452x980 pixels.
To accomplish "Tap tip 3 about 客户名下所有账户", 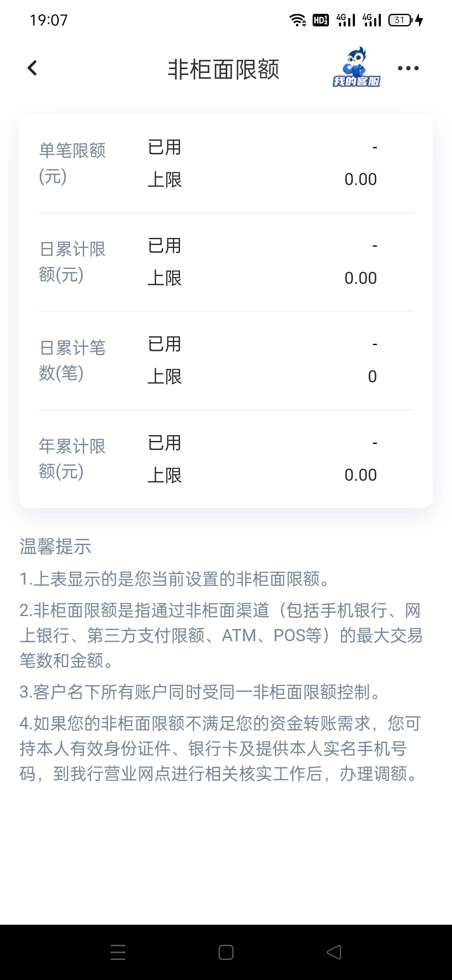I will click(201, 692).
